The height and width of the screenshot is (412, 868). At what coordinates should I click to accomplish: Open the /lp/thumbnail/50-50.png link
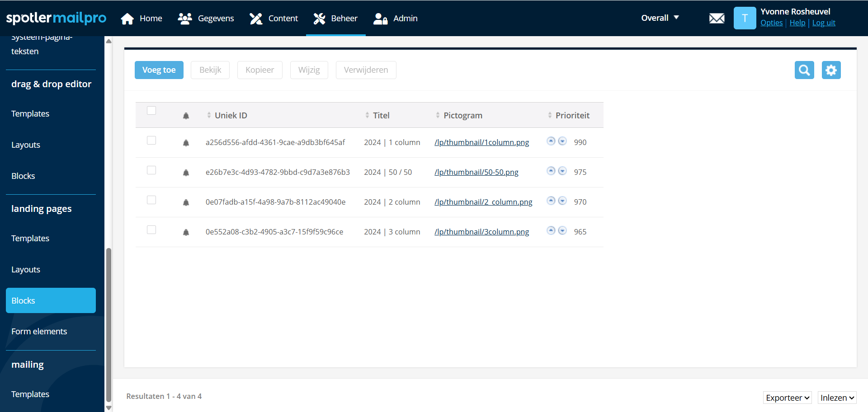coord(476,172)
